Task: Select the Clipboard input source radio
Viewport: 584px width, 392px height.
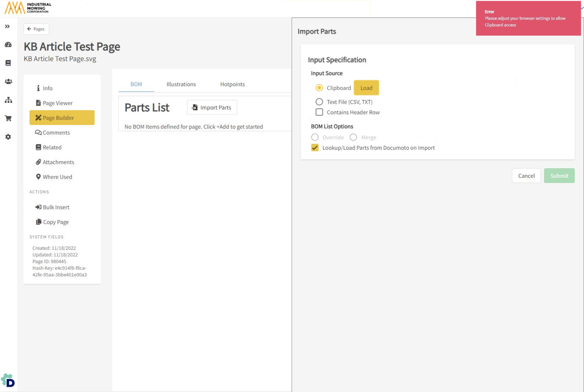Action: (319, 88)
